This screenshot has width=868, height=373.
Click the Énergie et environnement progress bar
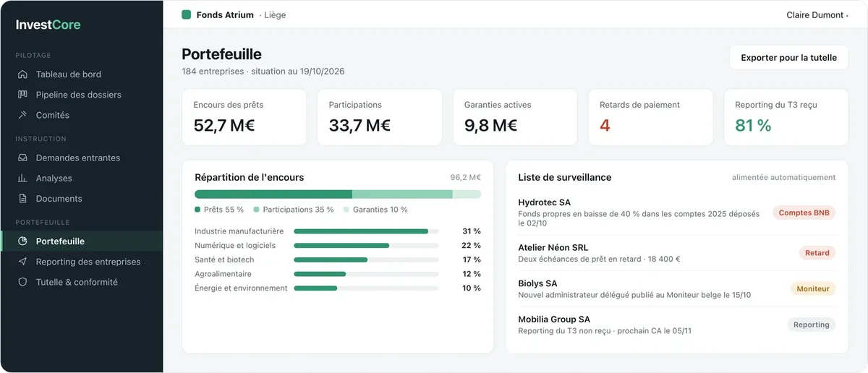click(366, 288)
